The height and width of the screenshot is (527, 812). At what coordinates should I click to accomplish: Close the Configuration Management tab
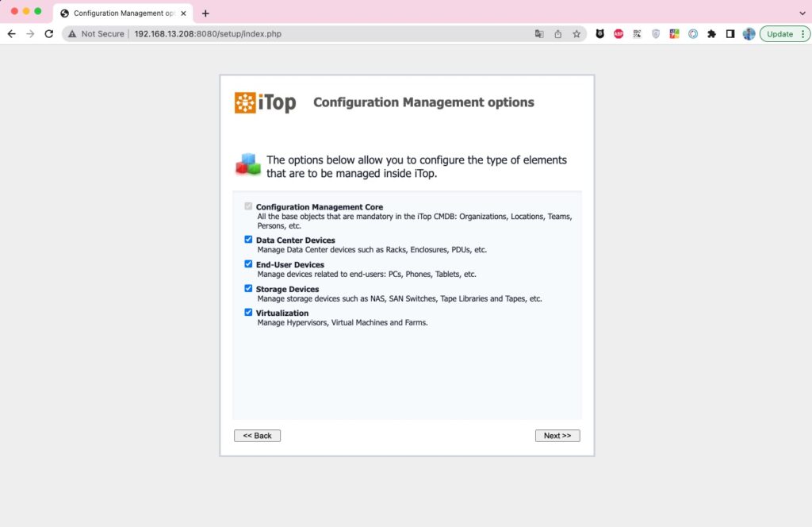(183, 13)
